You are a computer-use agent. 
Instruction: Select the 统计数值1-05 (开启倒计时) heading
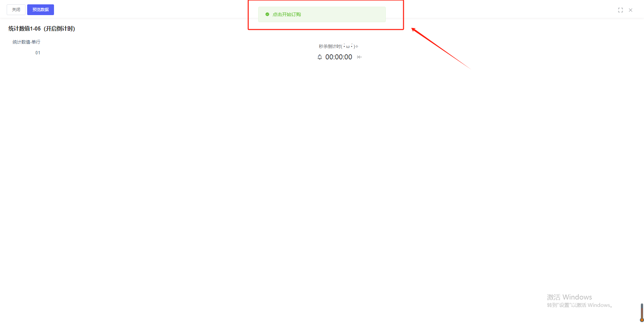click(x=42, y=29)
